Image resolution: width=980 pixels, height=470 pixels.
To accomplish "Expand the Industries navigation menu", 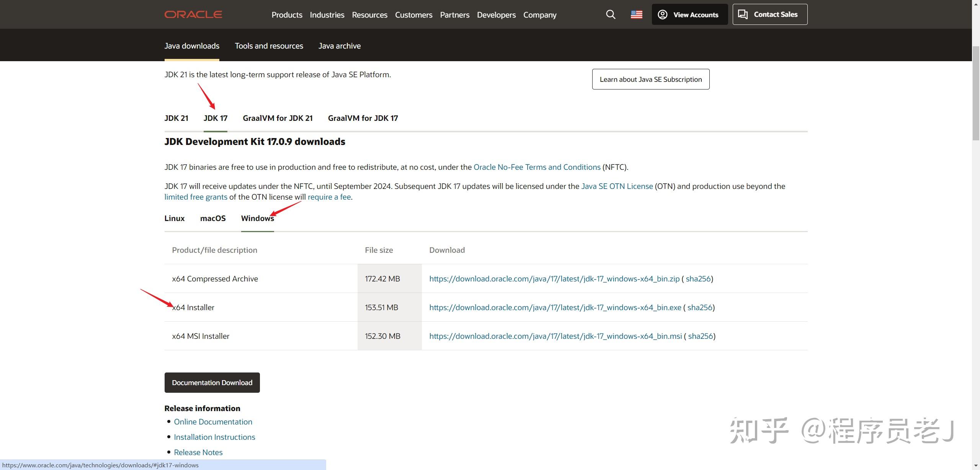I will click(x=327, y=15).
